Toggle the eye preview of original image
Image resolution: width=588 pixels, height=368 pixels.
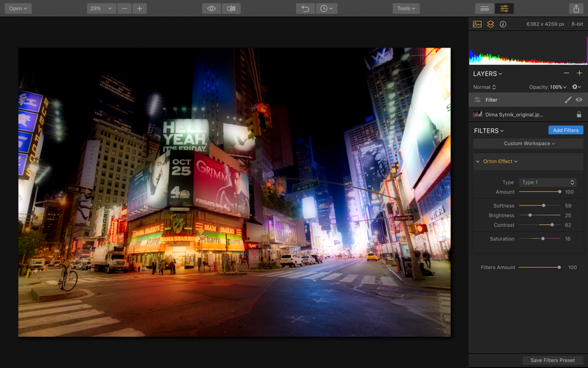click(x=211, y=8)
